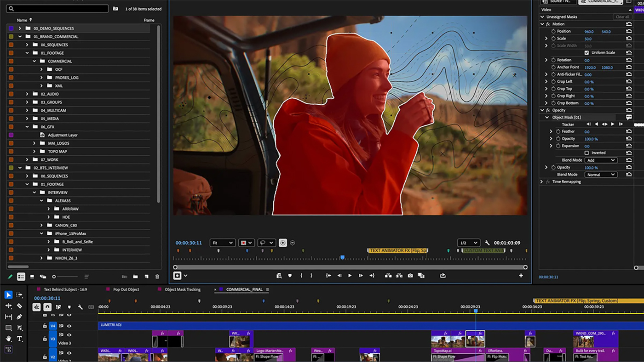Collapse the 06_GFX folder in the bin
Viewport: 644px width, 362px height.
click(27, 126)
